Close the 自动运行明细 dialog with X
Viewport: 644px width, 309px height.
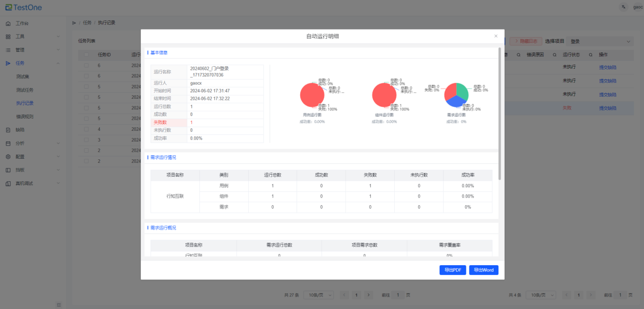[496, 36]
